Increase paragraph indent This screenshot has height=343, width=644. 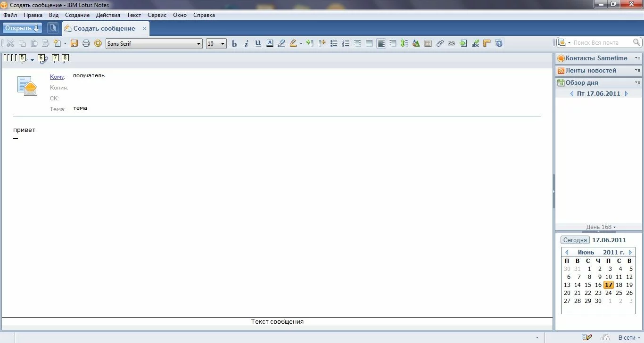310,43
